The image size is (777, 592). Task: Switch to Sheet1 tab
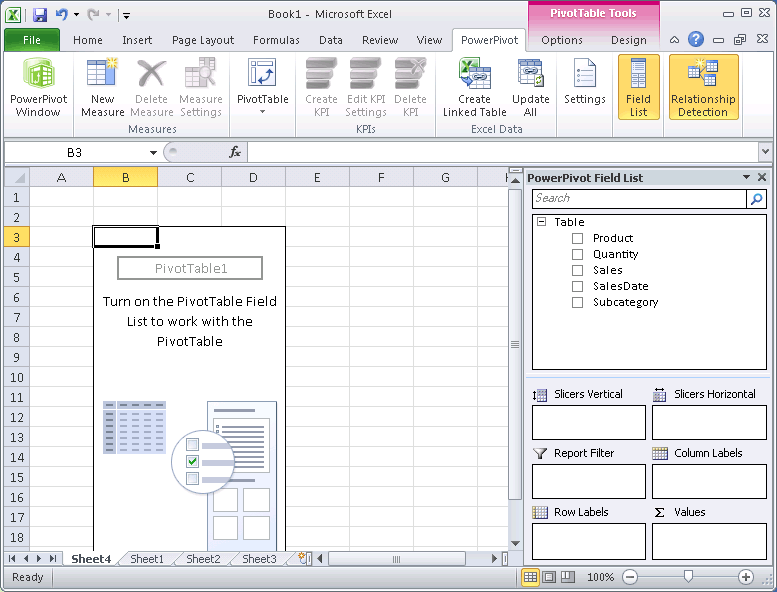tap(147, 559)
